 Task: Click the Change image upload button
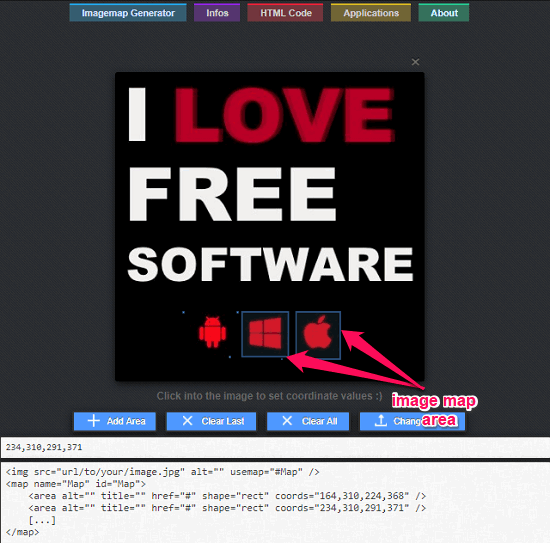pyautogui.click(x=412, y=421)
